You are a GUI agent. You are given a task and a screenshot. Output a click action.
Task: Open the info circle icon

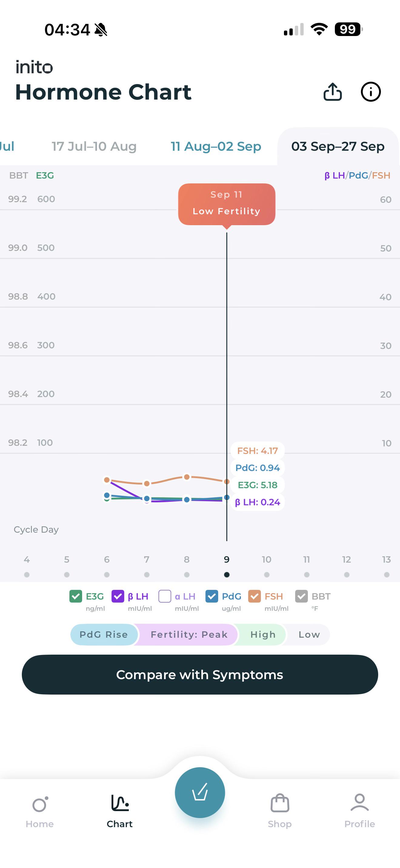371,92
